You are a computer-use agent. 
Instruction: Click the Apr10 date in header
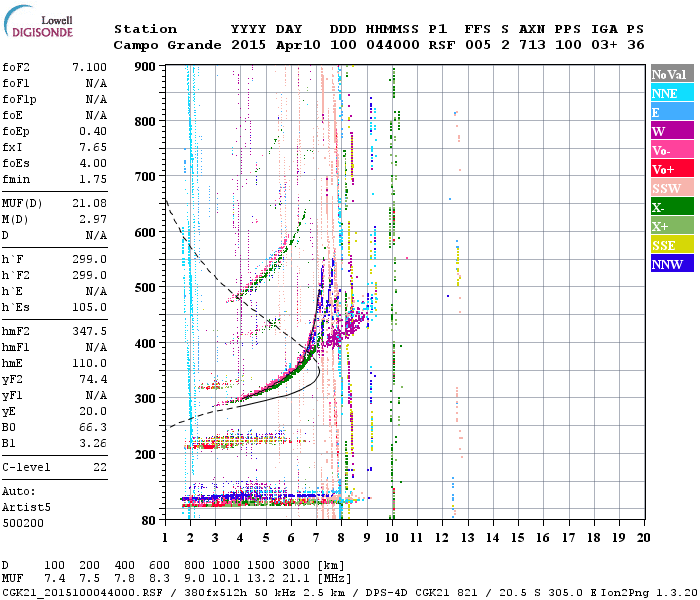click(x=298, y=45)
